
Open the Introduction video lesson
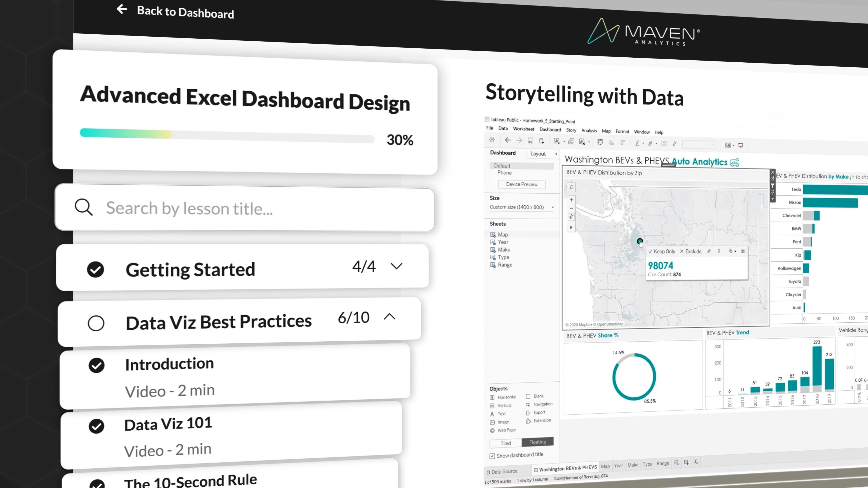click(235, 377)
